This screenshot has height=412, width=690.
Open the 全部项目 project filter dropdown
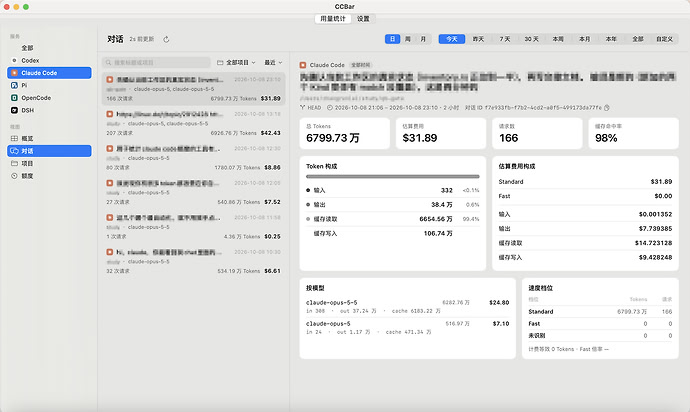point(236,63)
